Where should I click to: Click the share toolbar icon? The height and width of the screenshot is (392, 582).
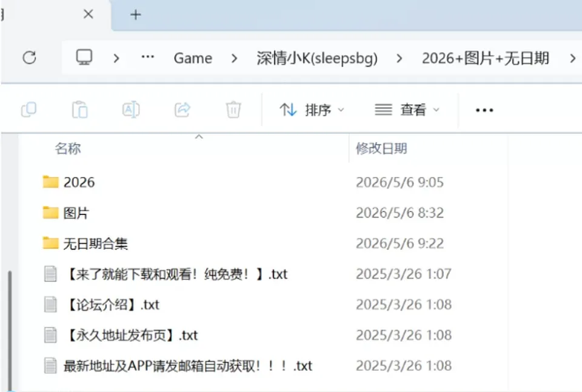pyautogui.click(x=182, y=110)
